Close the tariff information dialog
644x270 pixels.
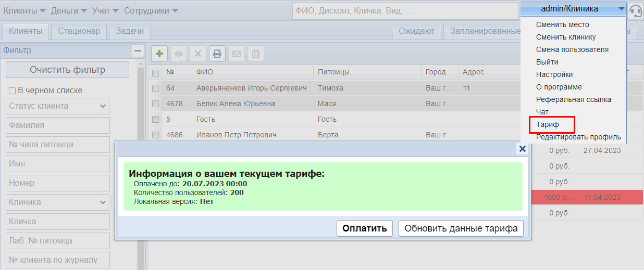coord(522,149)
